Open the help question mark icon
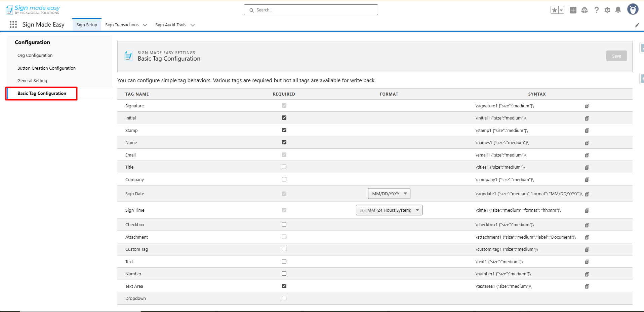The image size is (644, 312). pos(596,10)
